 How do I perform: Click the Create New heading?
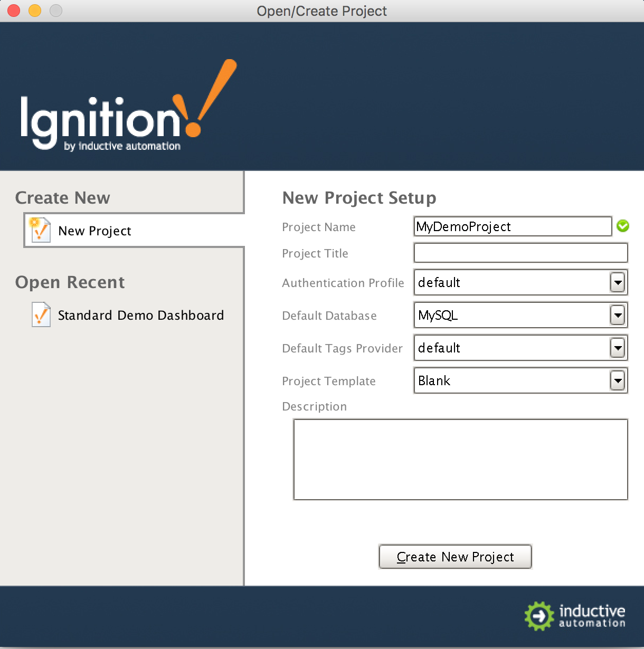[63, 198]
